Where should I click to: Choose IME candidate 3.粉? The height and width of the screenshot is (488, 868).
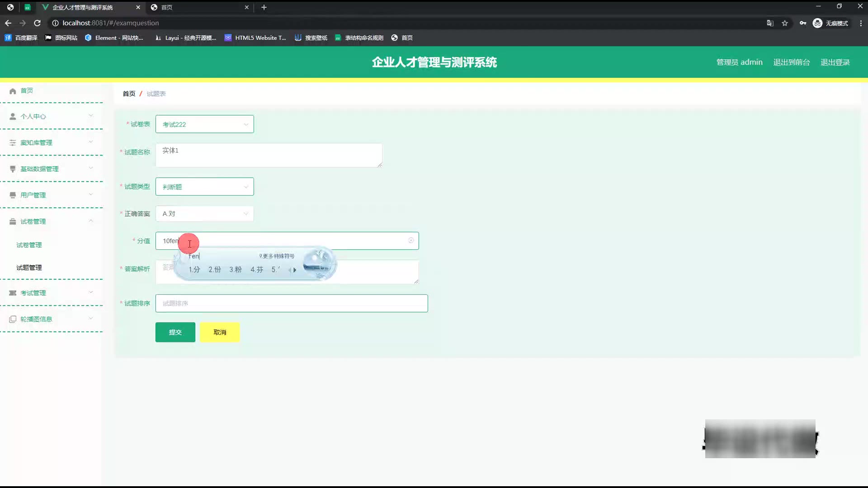(x=236, y=269)
